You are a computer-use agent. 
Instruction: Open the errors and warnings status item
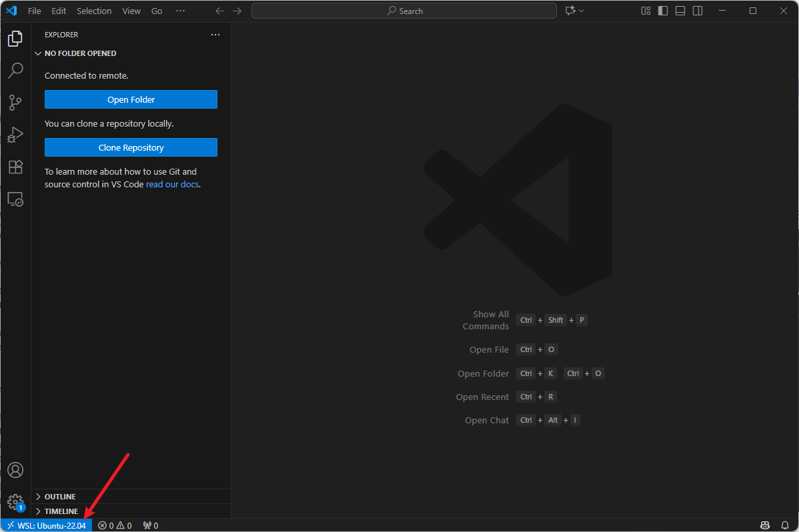pos(115,525)
